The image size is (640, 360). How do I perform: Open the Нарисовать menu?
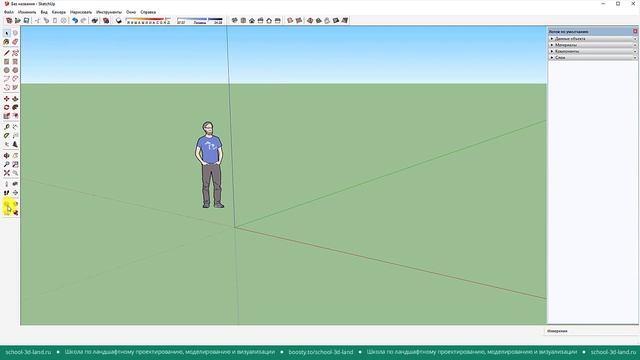(81, 12)
